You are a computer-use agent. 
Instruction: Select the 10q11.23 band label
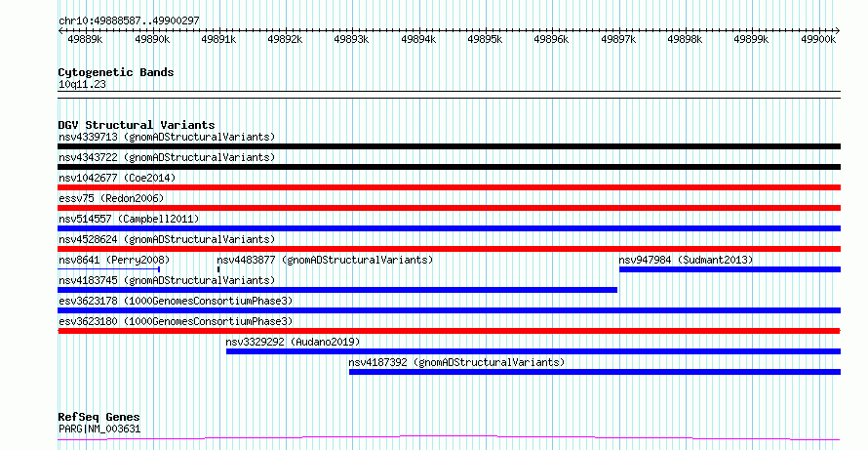pos(82,85)
